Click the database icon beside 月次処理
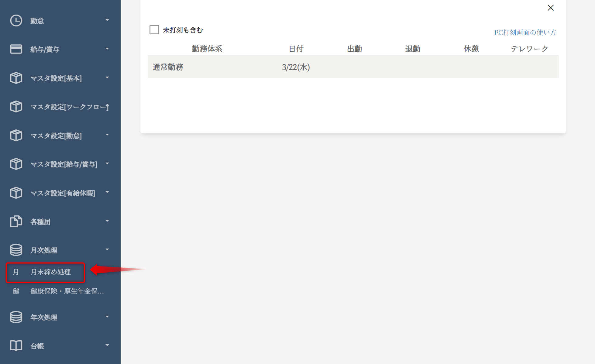Image resolution: width=595 pixels, height=364 pixels. click(16, 250)
